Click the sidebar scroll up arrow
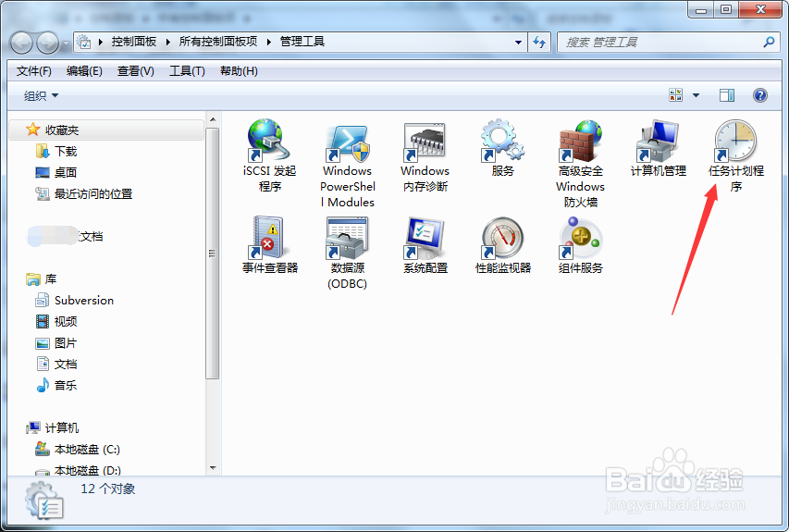 (213, 119)
